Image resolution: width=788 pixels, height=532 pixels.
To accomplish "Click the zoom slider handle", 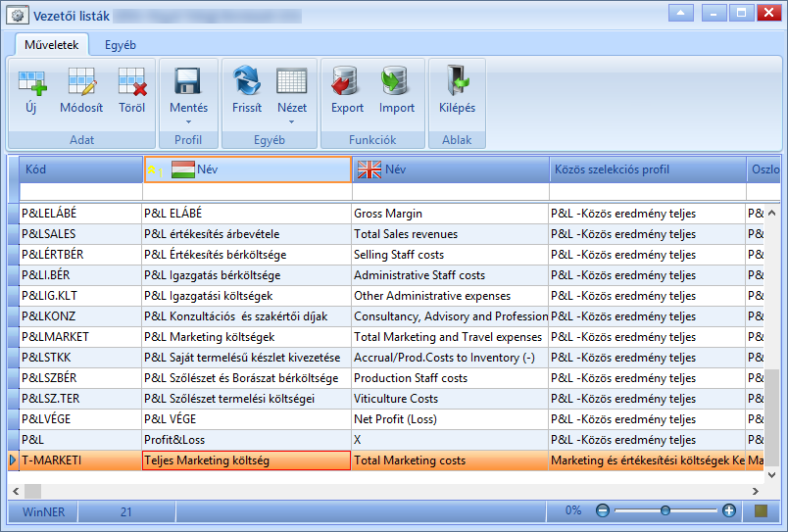I will (665, 510).
